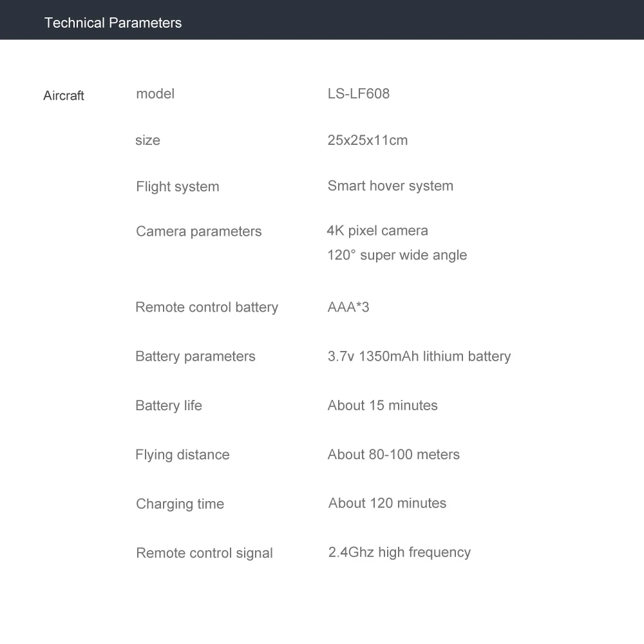
Task: Click the Charging time label
Action: tap(180, 504)
